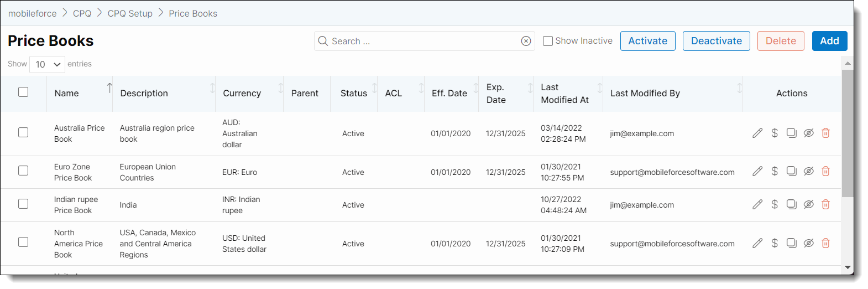Click the '10/27/2022 04:48:24 AM' timestamp

pos(563,205)
